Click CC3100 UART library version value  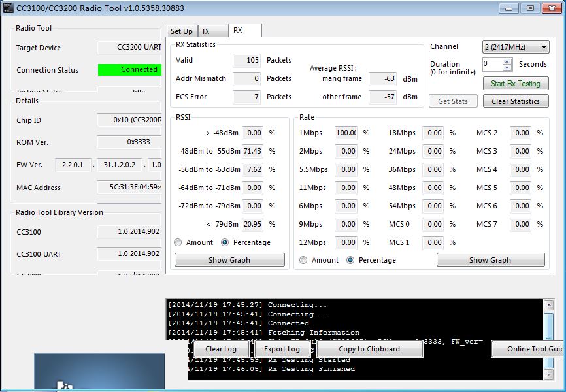129,253
